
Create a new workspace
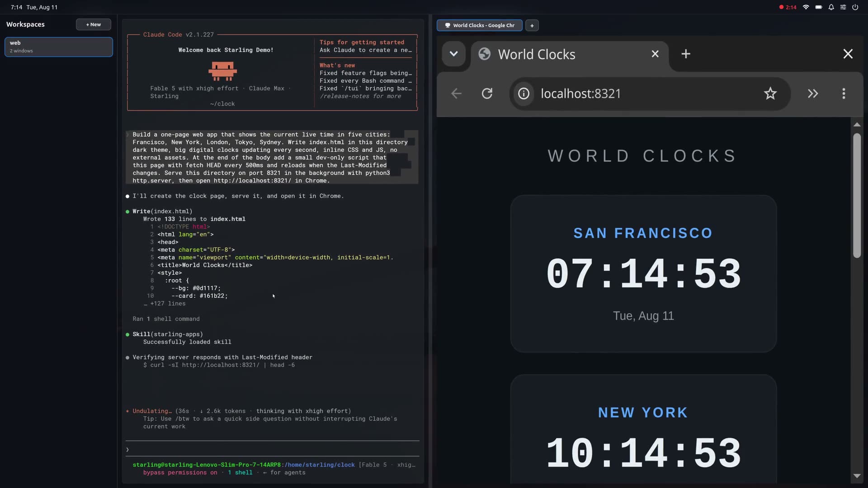click(94, 24)
